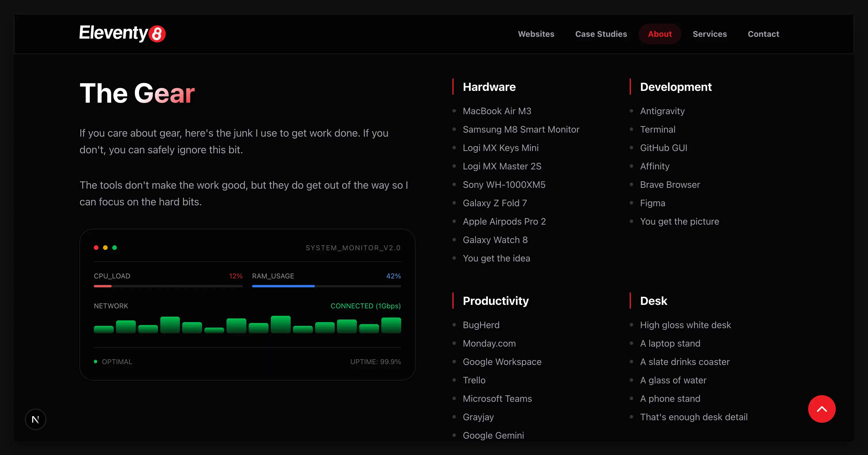The image size is (868, 455).
Task: Click the Hardware section heading
Action: coord(489,87)
